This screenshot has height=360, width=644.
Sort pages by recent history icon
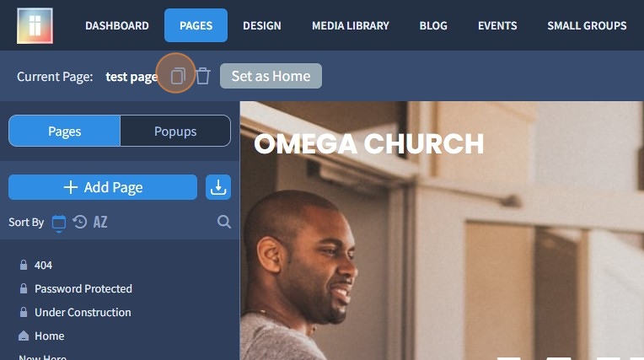80,222
